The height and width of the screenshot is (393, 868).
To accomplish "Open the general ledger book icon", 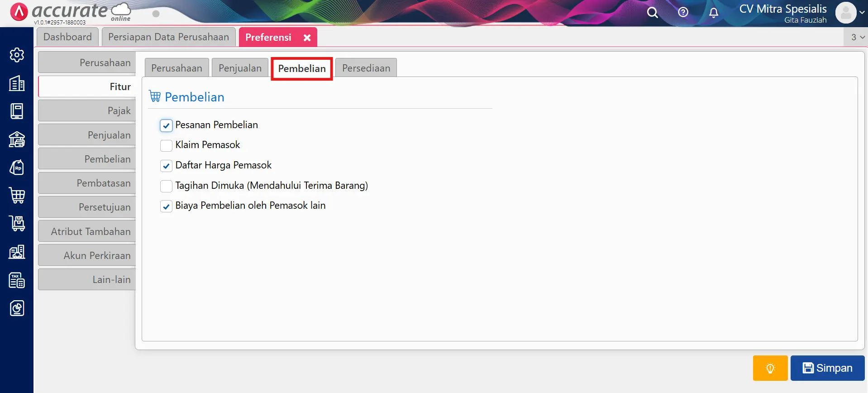I will pos(17,111).
